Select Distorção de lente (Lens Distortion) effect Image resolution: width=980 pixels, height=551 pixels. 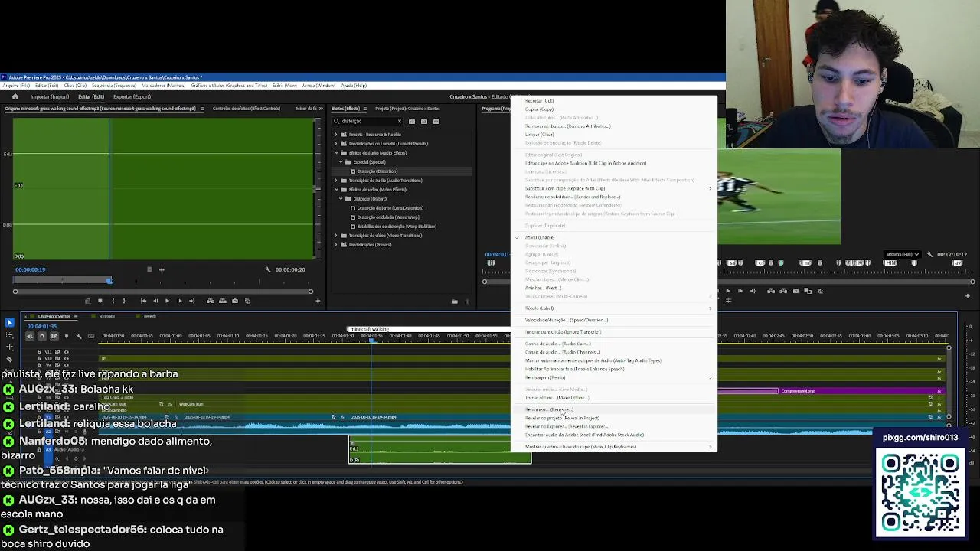[390, 208]
